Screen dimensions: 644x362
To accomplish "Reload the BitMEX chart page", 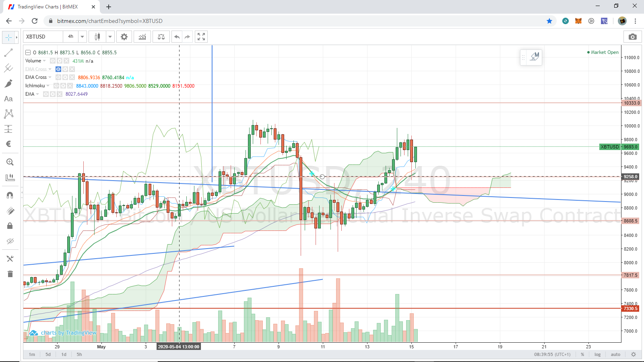I will click(35, 21).
